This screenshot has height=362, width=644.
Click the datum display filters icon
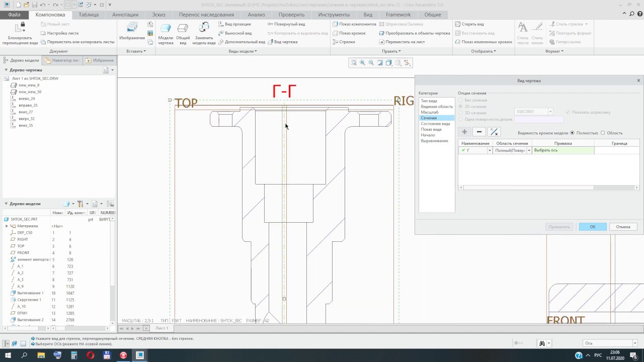[x=407, y=63]
